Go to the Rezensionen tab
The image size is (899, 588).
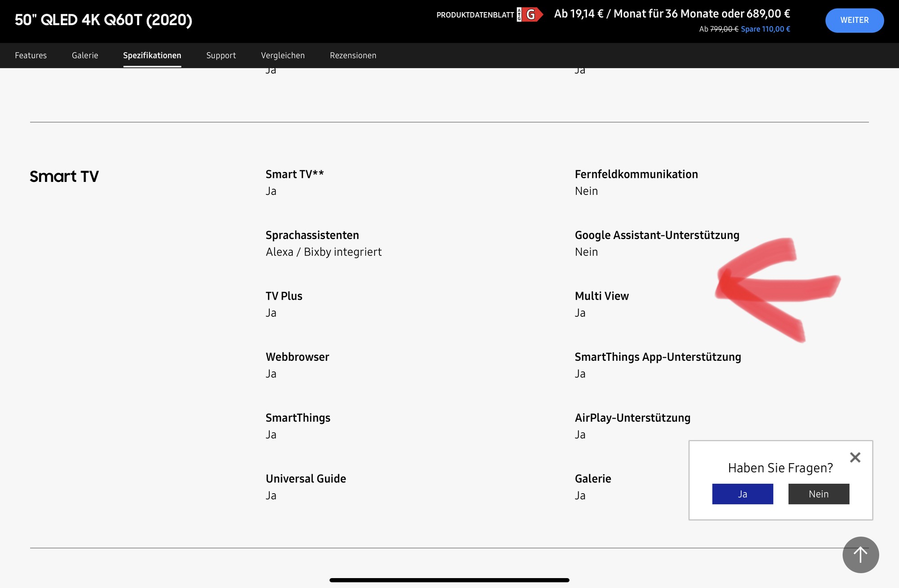tap(353, 55)
